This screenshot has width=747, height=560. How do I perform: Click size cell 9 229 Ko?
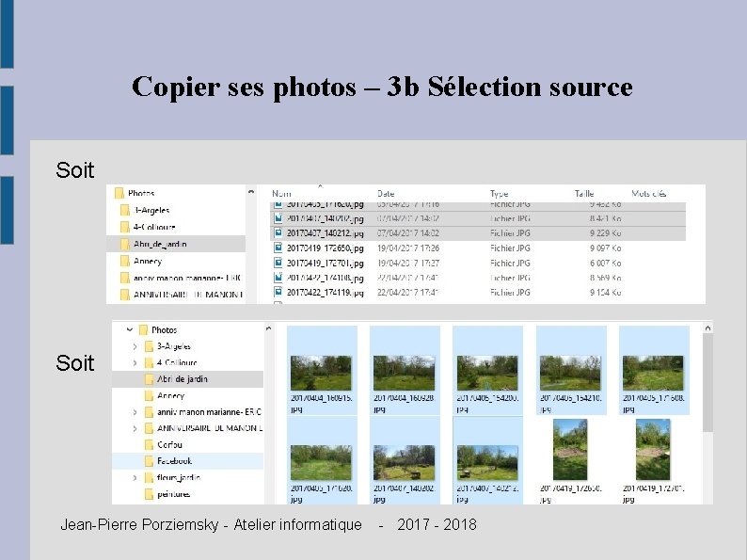pos(605,233)
